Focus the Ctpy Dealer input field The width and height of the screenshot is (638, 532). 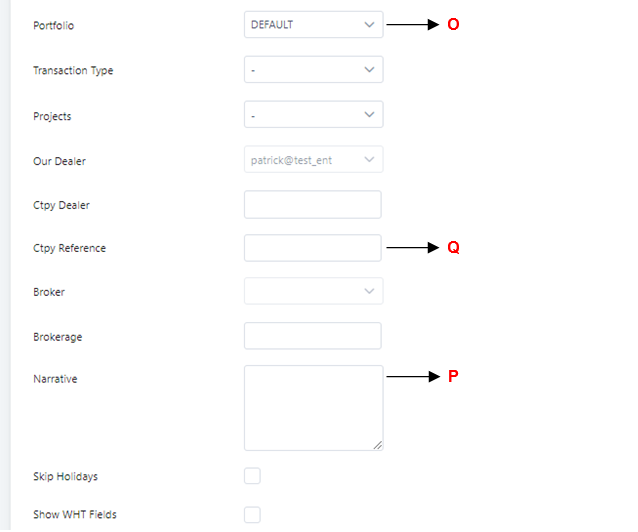pyautogui.click(x=313, y=205)
